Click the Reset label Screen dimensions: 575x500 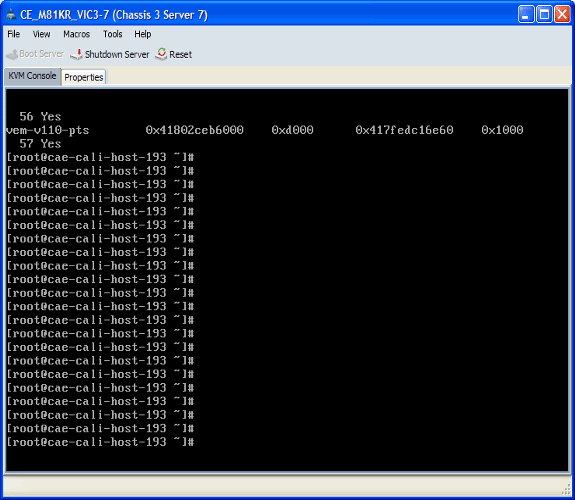tap(180, 54)
